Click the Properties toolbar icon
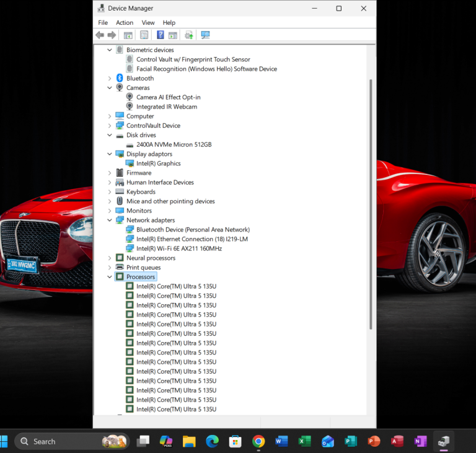 pyautogui.click(x=144, y=35)
